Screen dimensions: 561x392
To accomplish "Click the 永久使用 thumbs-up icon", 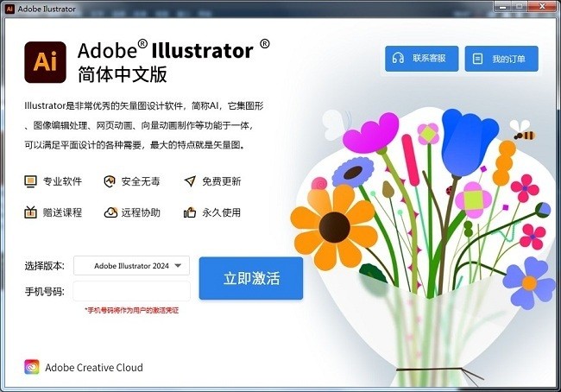I will click(190, 212).
